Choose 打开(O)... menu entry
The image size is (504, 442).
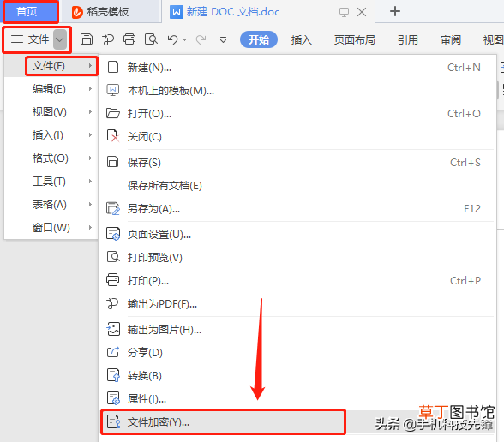tap(297, 113)
